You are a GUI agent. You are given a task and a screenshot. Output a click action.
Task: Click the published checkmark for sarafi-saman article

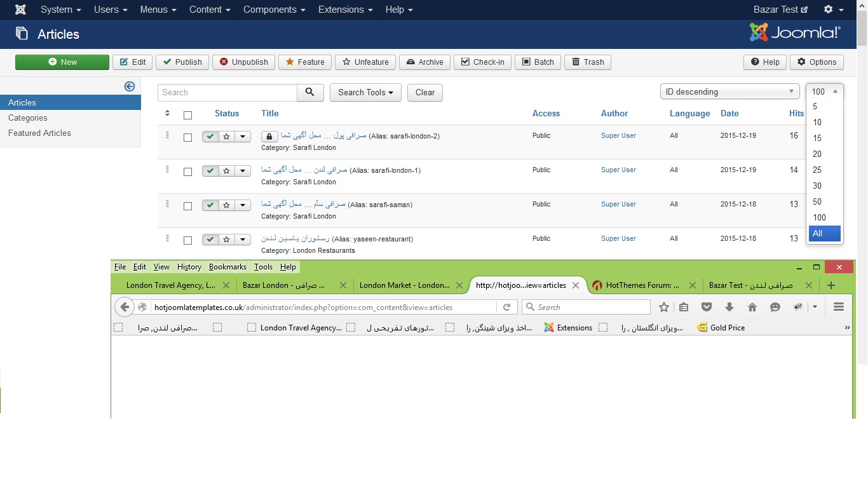210,205
